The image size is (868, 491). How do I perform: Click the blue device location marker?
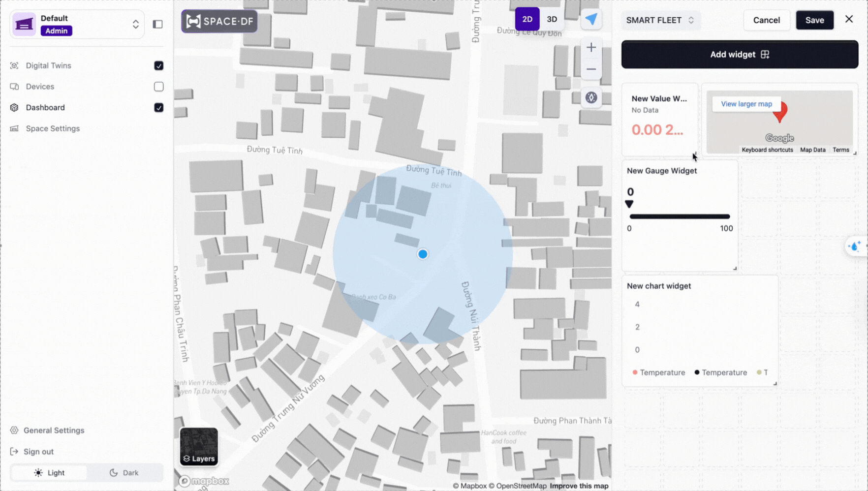(x=423, y=254)
